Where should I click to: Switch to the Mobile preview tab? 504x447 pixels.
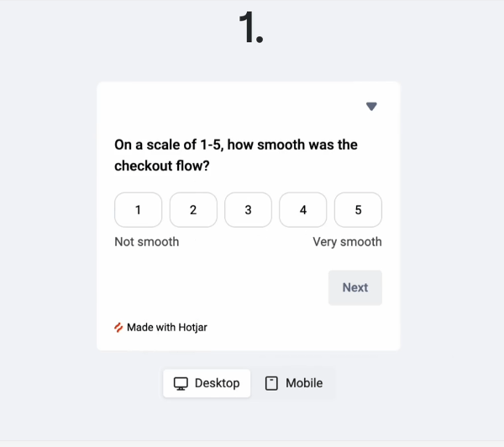click(x=294, y=383)
